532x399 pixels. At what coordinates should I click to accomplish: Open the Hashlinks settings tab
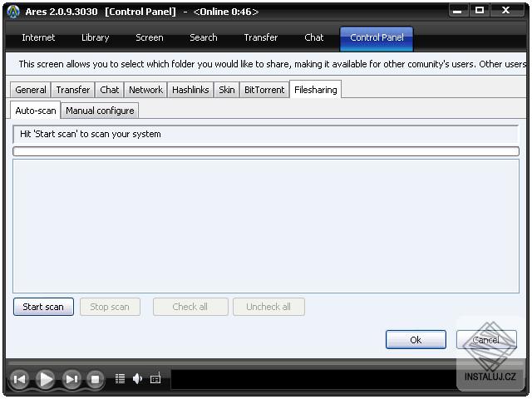(x=190, y=90)
